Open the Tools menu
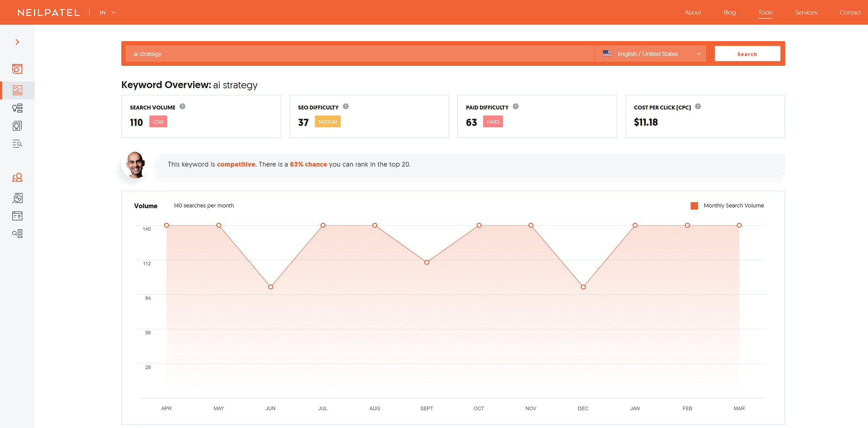 pos(765,12)
